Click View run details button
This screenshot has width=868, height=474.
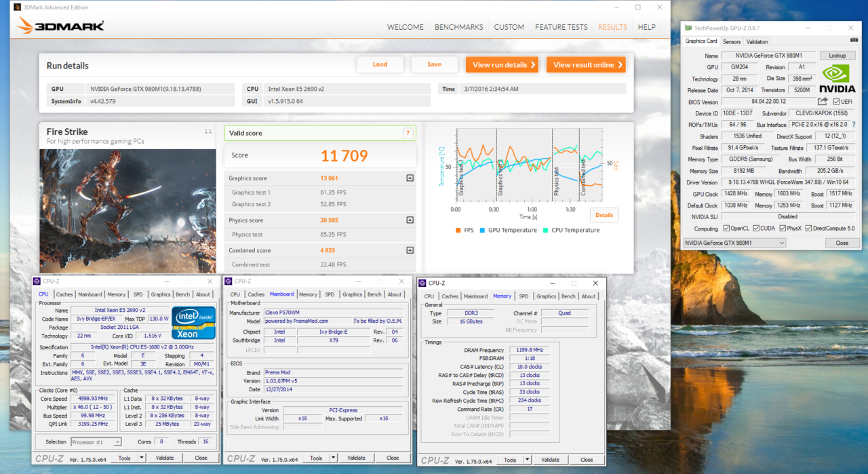(x=502, y=64)
